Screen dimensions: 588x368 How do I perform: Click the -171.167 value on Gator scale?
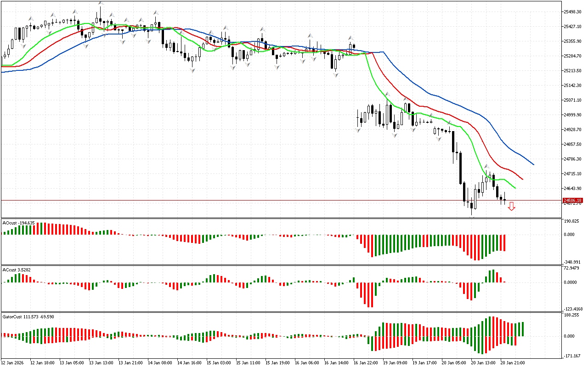(573, 356)
